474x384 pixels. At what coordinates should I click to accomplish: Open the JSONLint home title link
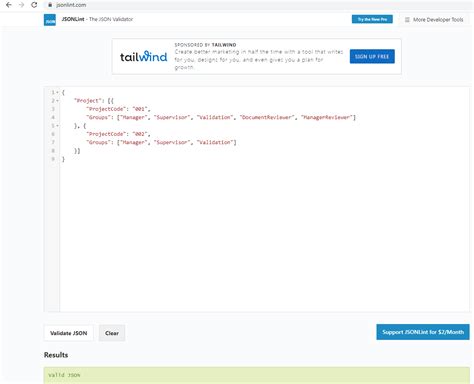[97, 19]
